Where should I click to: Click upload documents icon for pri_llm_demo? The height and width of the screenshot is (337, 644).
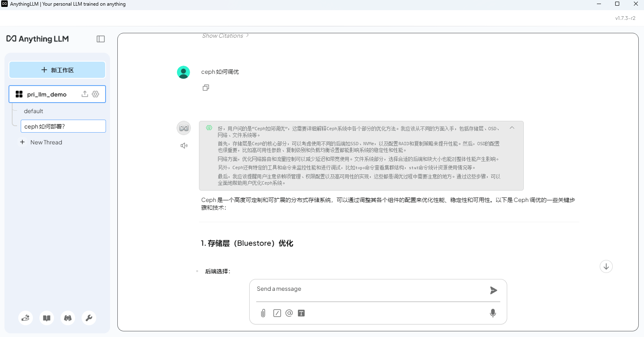(x=85, y=94)
